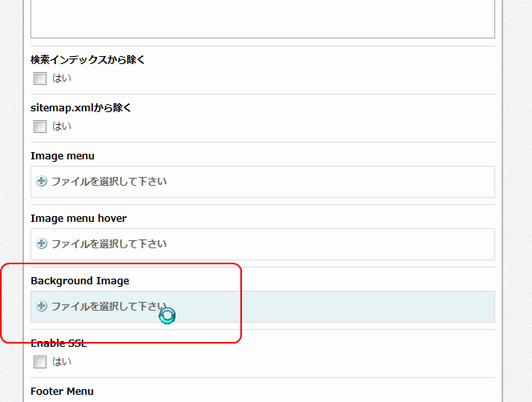This screenshot has height=402, width=532.
Task: Click the はい label under sitemap.xmlから除く
Action: coord(62,127)
